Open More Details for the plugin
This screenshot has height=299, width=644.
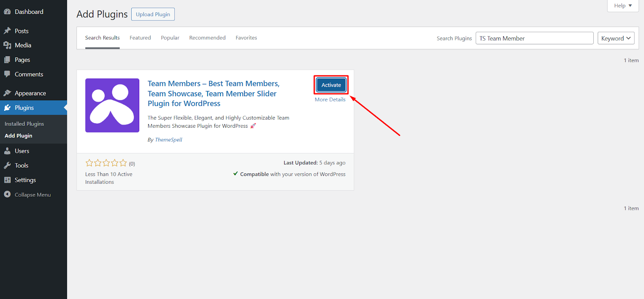tap(330, 100)
